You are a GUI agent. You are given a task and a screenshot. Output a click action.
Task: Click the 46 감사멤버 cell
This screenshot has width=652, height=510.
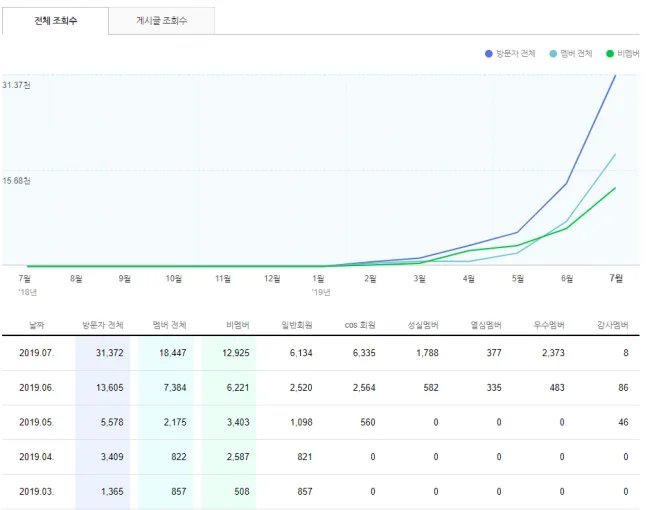623,422
